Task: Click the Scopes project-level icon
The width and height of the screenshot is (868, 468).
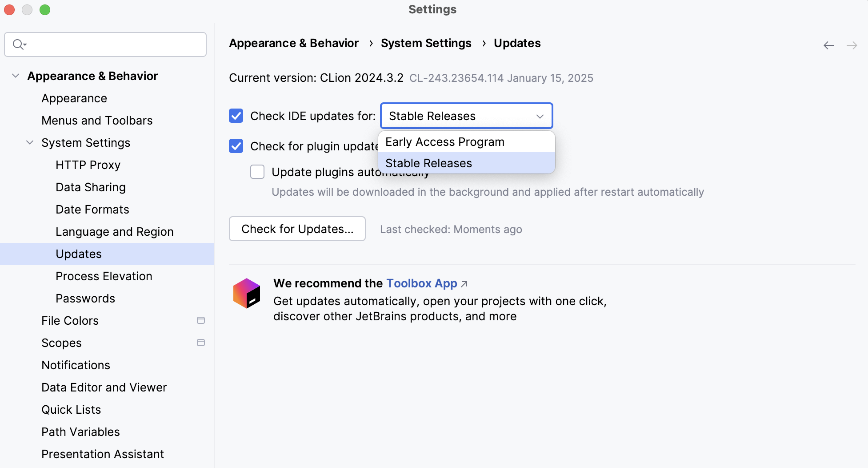Action: [201, 343]
